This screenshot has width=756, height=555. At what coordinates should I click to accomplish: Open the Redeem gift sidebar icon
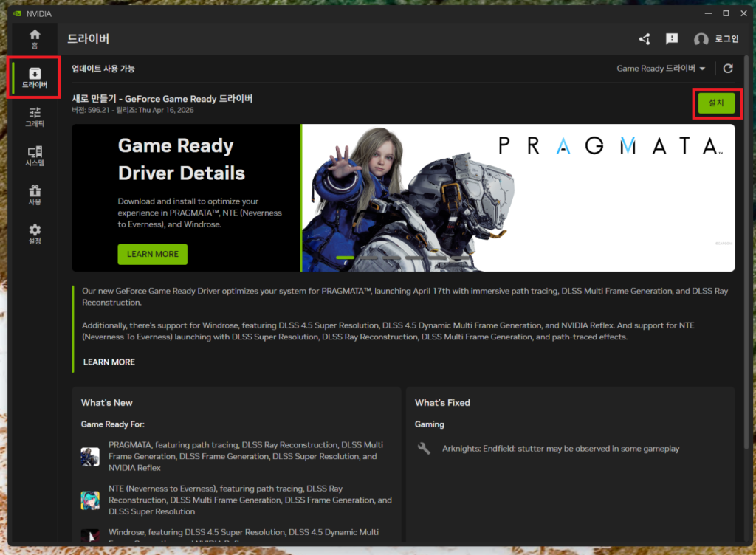coord(35,195)
